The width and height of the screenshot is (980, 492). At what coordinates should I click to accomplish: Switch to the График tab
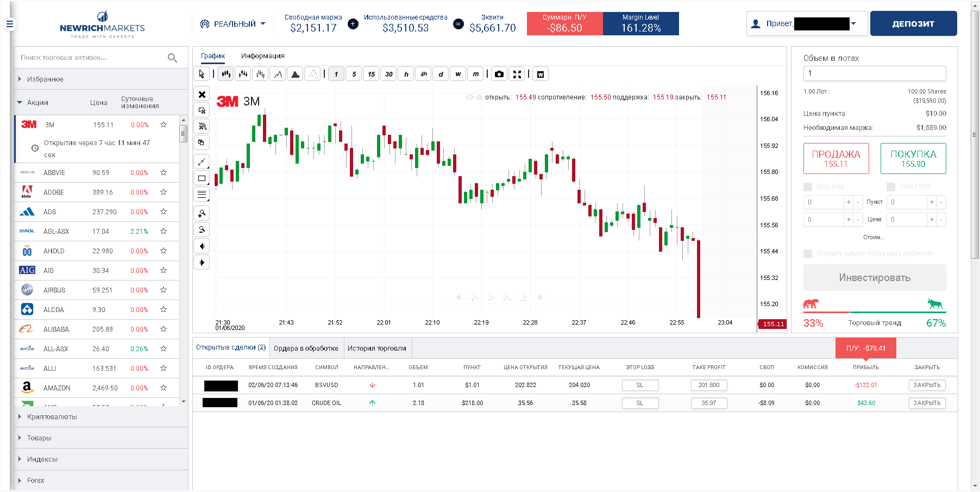[x=213, y=56]
